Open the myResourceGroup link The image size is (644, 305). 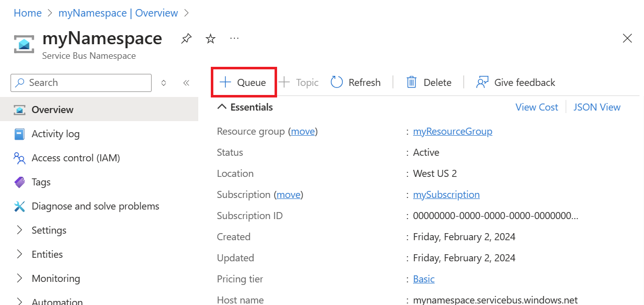[452, 131]
